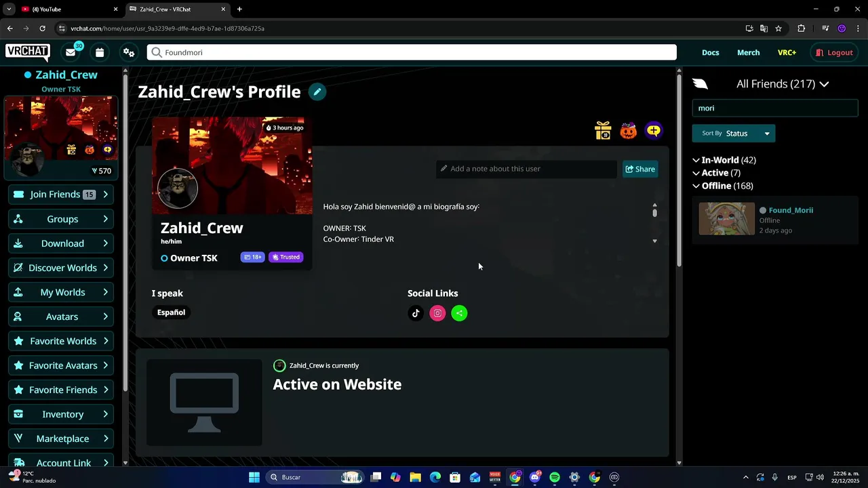Click the browser back arrow

[x=9, y=28]
